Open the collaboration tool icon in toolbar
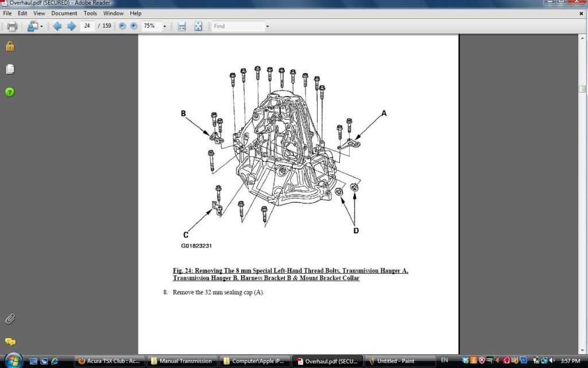Screen dimensions: 588x368 (x=33, y=26)
